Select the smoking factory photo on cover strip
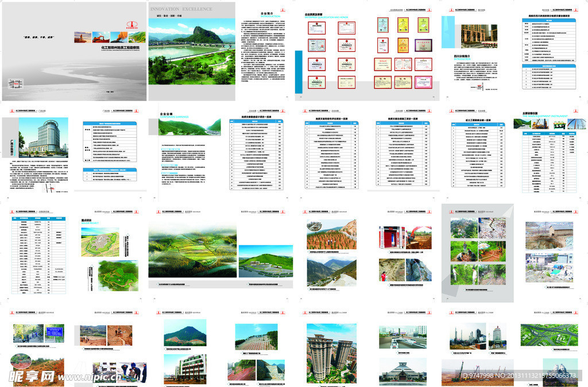This screenshot has width=588, height=387. pos(119,37)
